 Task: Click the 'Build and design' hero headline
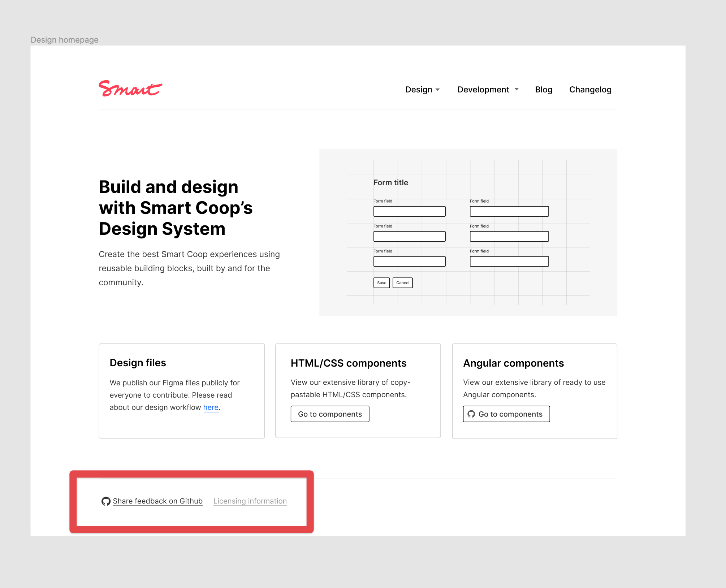click(x=176, y=208)
